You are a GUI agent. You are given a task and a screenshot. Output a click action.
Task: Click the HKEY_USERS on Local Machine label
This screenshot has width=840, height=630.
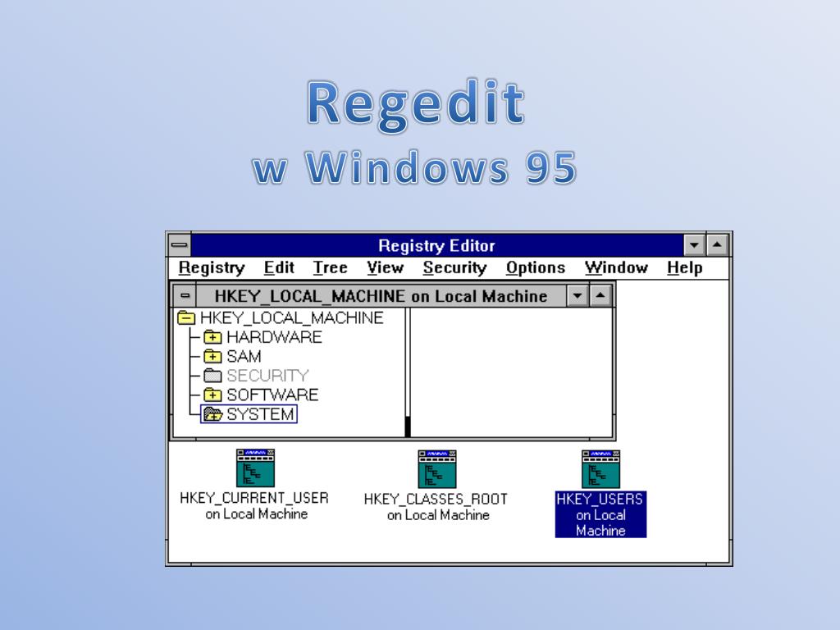[600, 514]
